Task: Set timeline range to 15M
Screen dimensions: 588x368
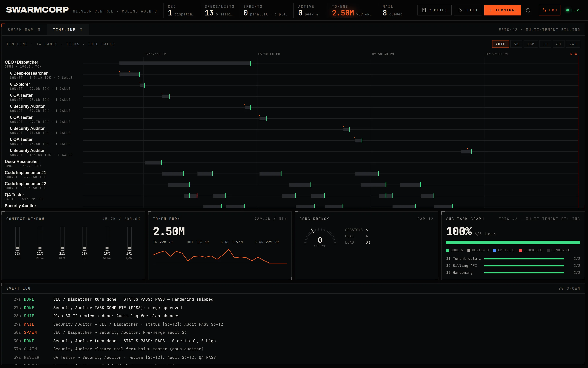Action: point(531,44)
